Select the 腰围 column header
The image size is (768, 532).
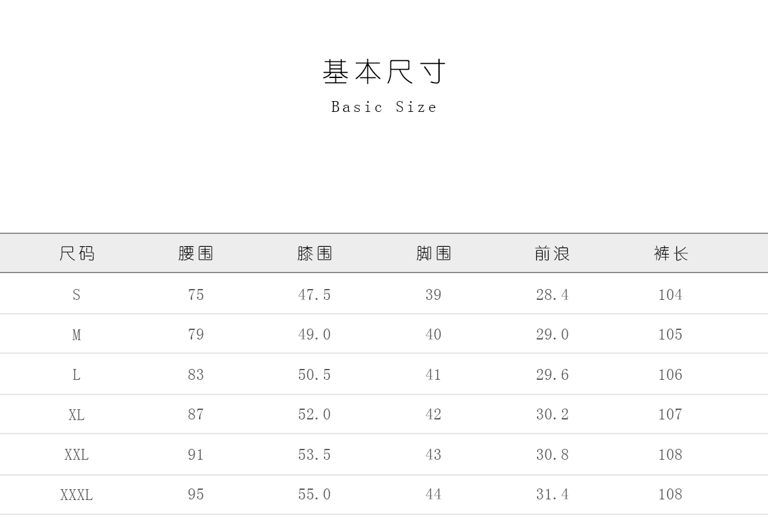[x=196, y=254]
